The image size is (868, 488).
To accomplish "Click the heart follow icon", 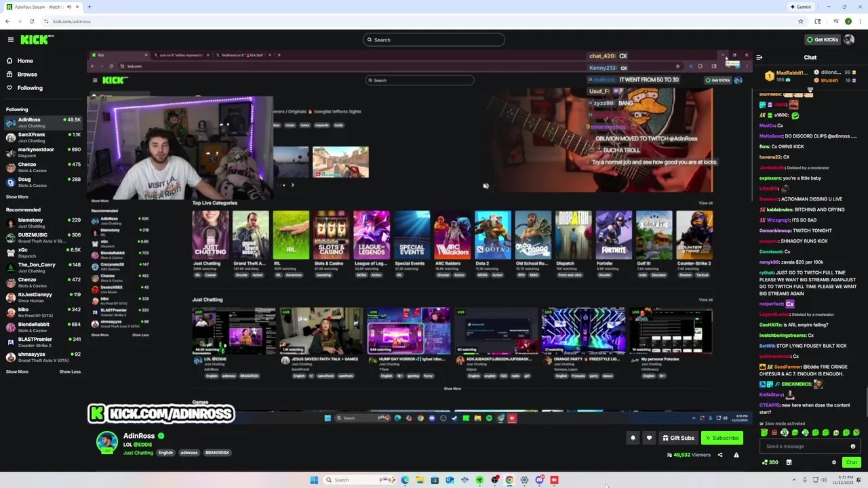I will coord(649,438).
